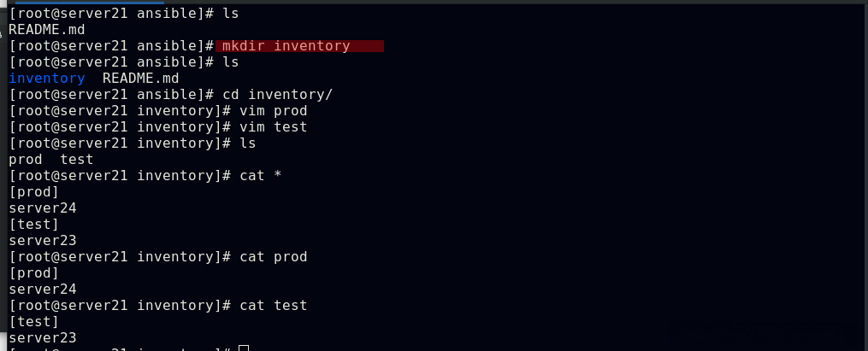This screenshot has height=351, width=868.
Task: Click "prod" in the "prod  test" listing
Action: (26, 160)
